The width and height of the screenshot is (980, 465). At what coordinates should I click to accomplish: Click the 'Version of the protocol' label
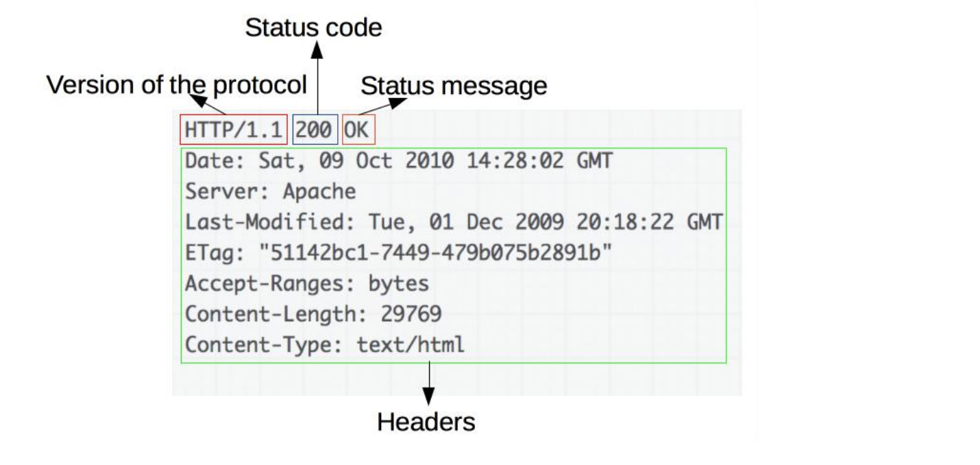[x=177, y=85]
